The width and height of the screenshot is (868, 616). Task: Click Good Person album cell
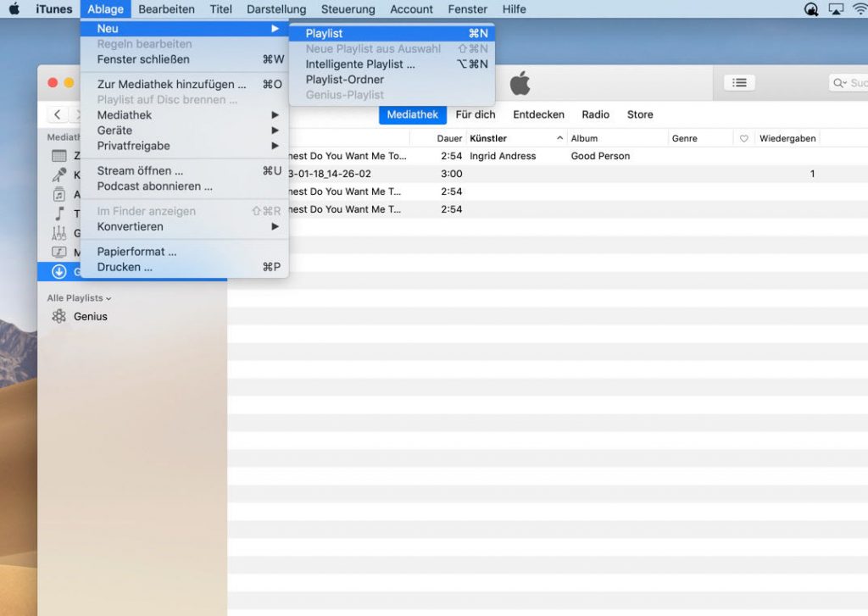coord(600,156)
